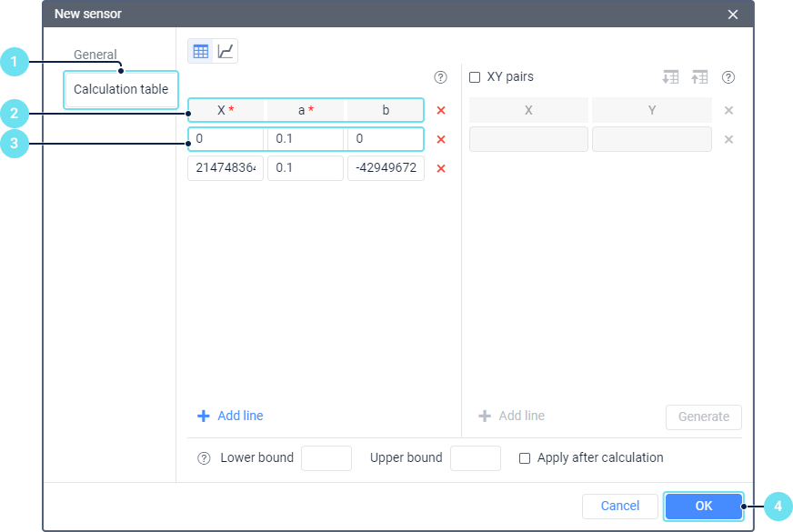Delete the row with b value -42949672
793x532 pixels.
441,168
